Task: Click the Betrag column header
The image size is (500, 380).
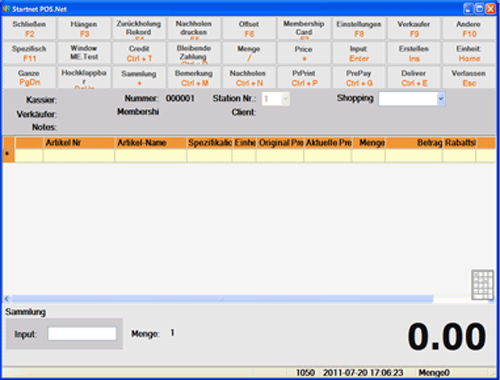Action: coord(414,143)
